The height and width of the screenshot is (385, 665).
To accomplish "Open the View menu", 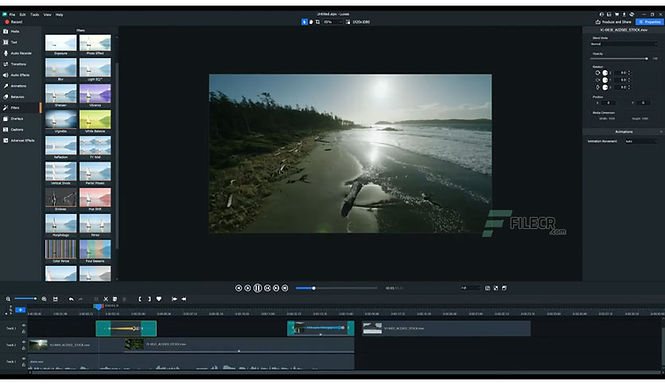I will pyautogui.click(x=47, y=14).
